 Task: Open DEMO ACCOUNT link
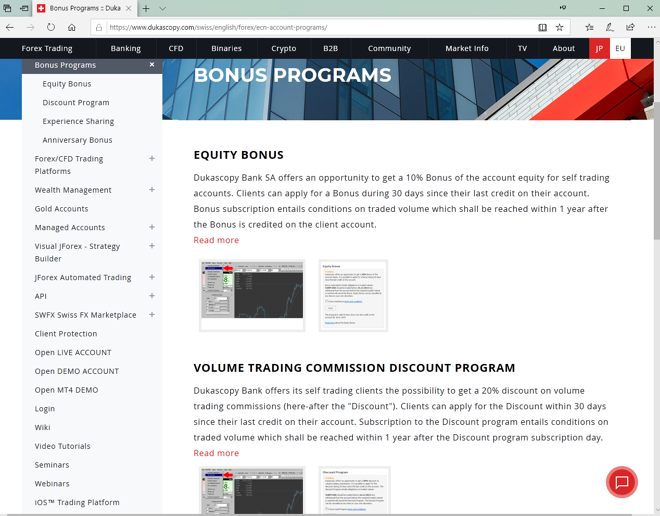(x=77, y=371)
